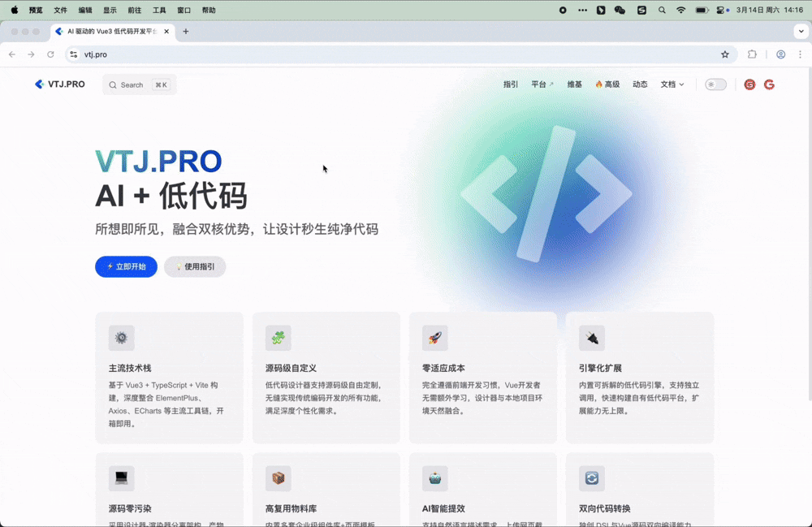812x527 pixels.
Task: Click the laptop icon of 源码零污染 card
Action: [121, 477]
